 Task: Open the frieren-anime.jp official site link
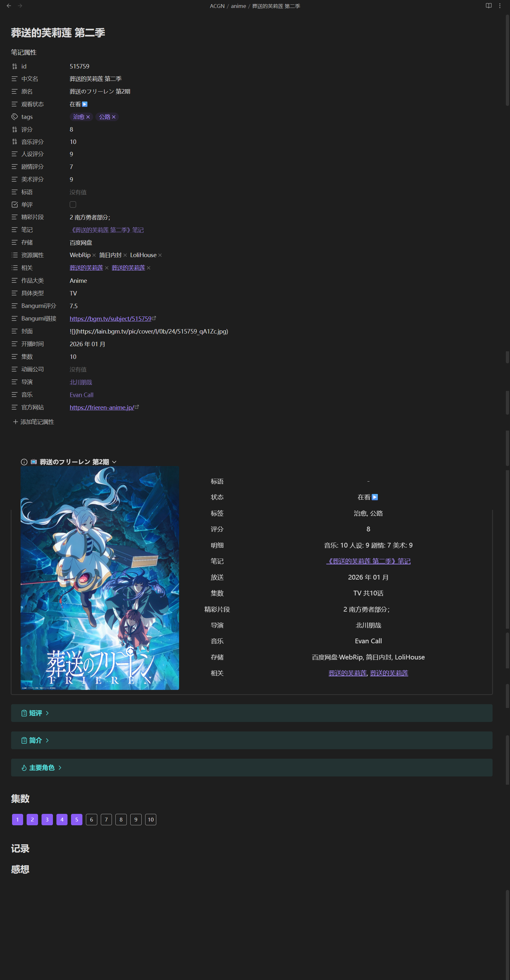102,407
